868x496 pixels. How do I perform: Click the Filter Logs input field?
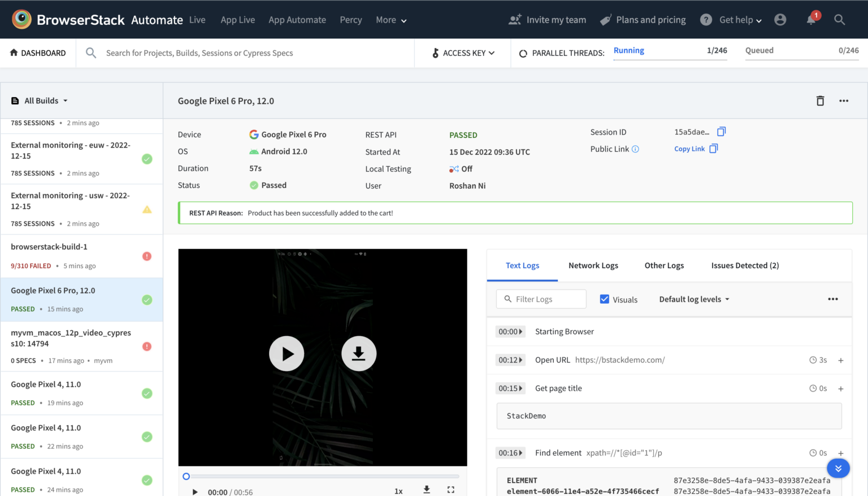click(541, 299)
